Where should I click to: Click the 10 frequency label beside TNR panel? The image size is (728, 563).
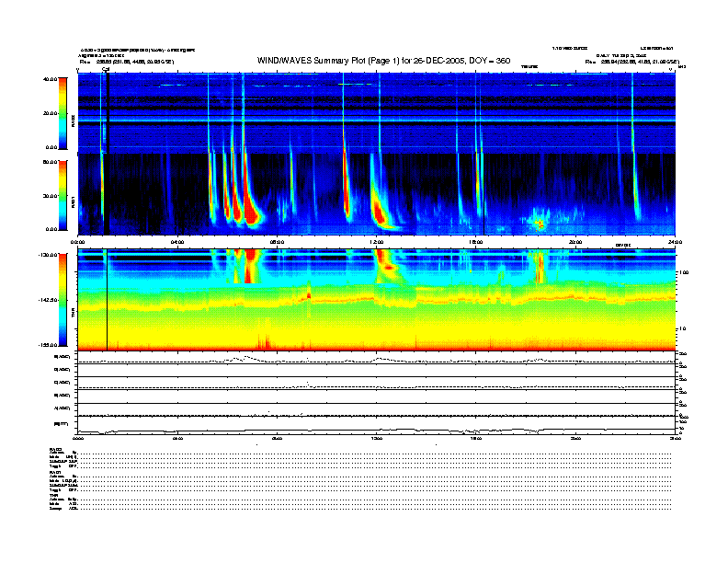[x=682, y=328]
